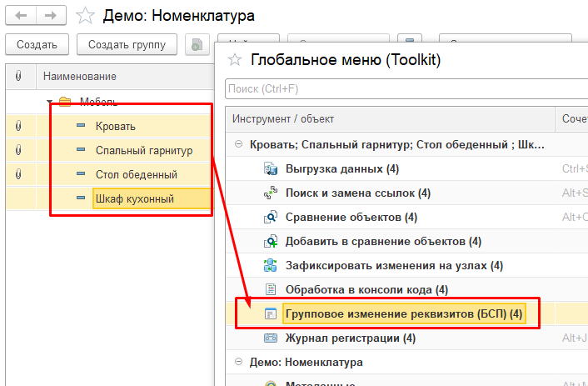Click the Зафиксировать изменения на узлах icon
The image size is (588, 386).
270,266
